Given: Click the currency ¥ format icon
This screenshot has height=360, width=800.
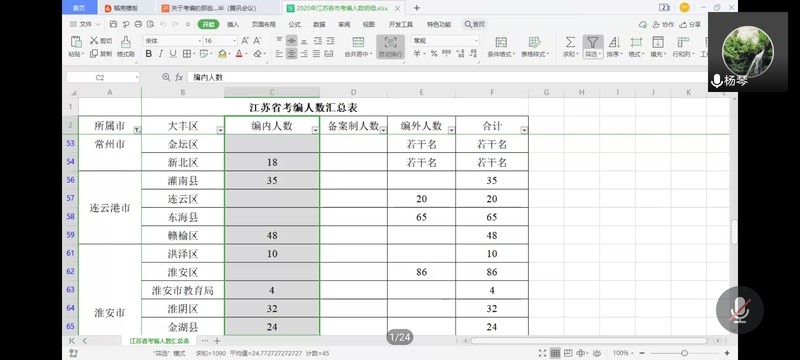Looking at the screenshot, I should click(417, 54).
